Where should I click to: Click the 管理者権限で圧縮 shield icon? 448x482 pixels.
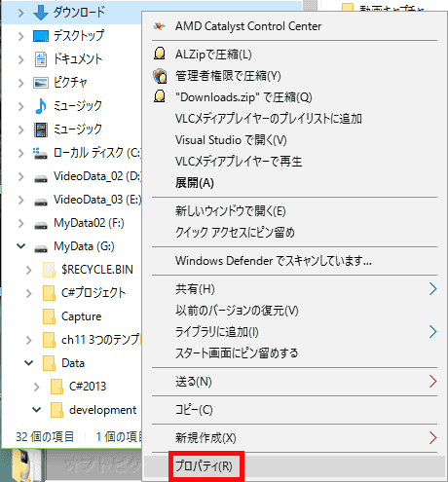[x=160, y=76]
